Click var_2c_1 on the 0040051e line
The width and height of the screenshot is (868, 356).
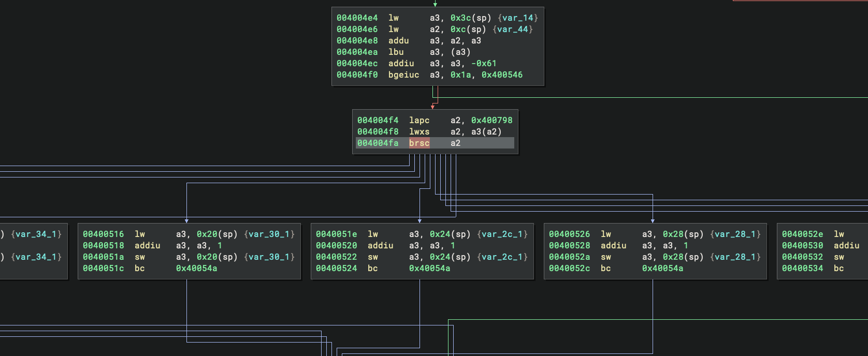click(502, 234)
